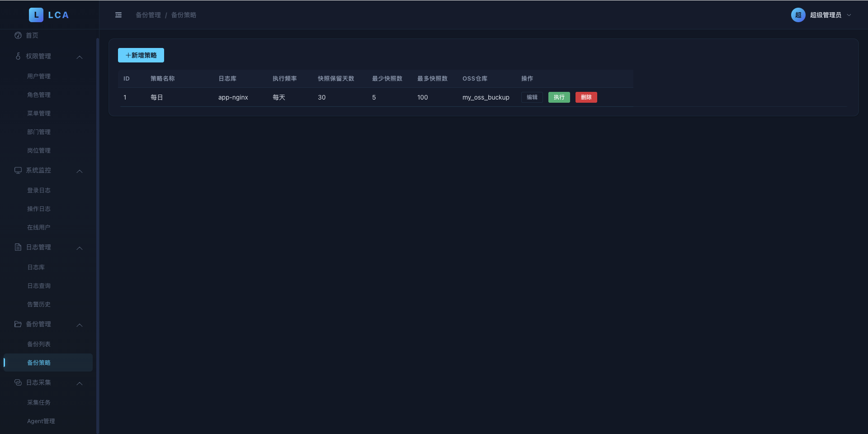Open 日志查询 menu item

coord(39,286)
